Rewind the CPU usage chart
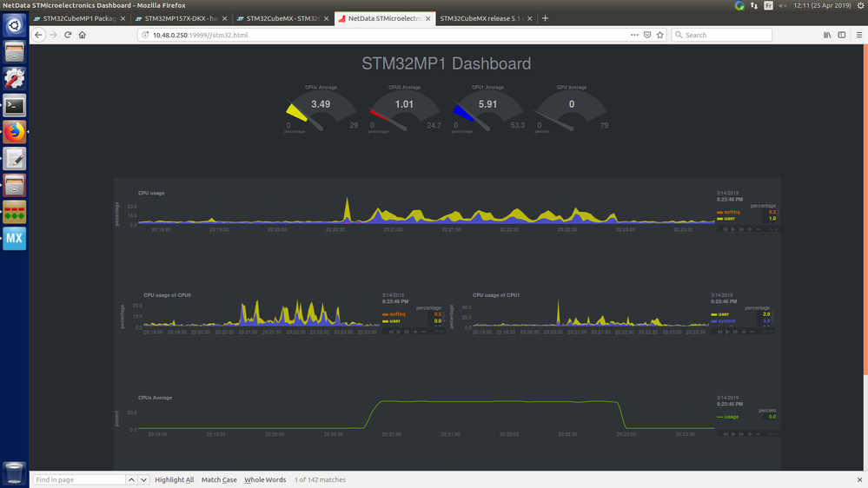The height and width of the screenshot is (488, 868). pos(726,229)
